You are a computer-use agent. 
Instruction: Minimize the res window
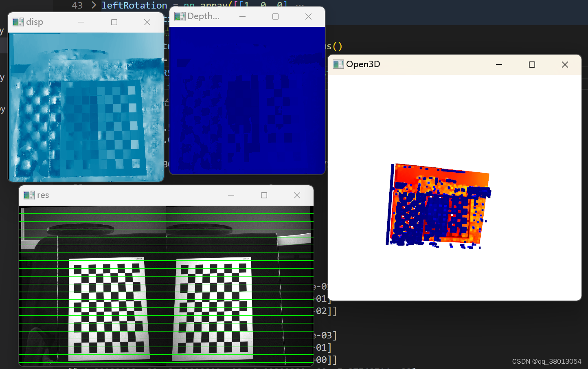point(231,195)
